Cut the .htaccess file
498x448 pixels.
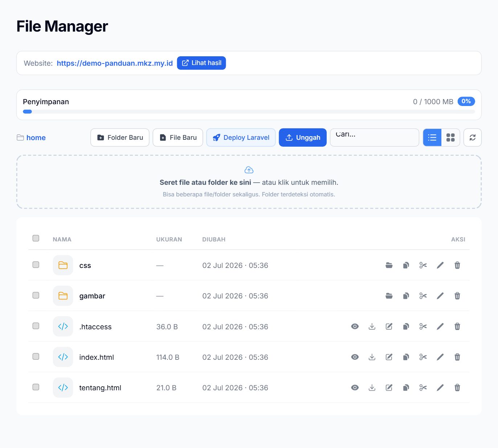tap(423, 326)
